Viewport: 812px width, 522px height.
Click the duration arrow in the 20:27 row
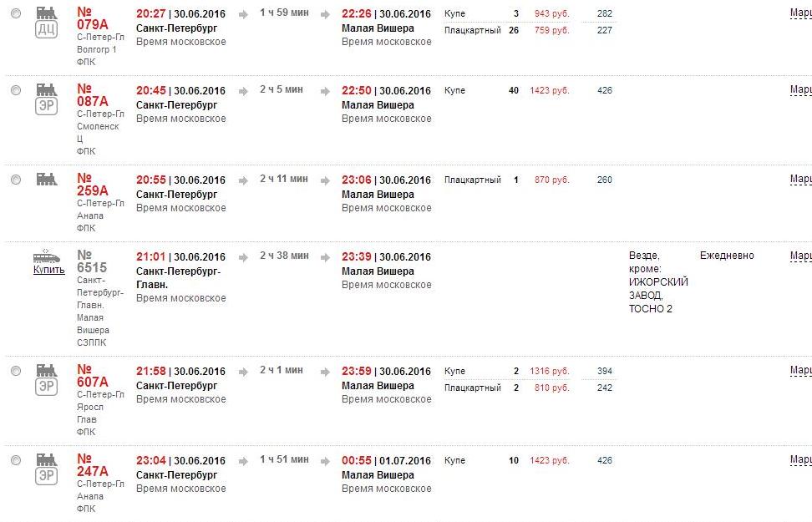(x=243, y=14)
